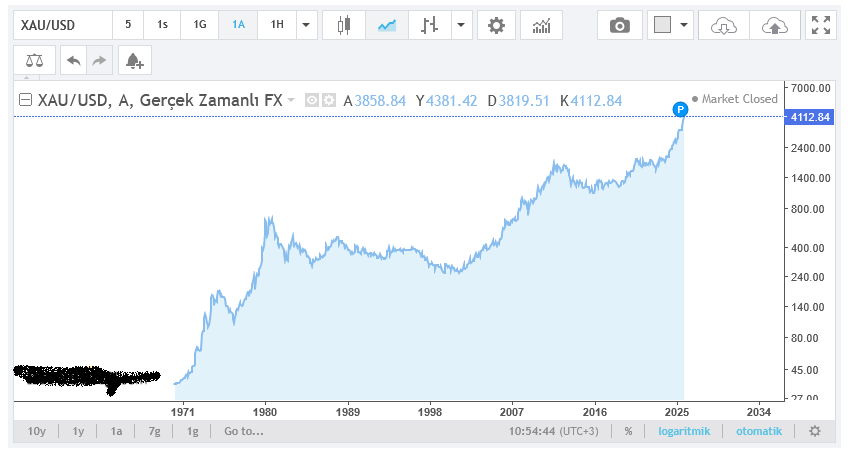
Task: Select the area chart style icon
Action: [x=386, y=26]
